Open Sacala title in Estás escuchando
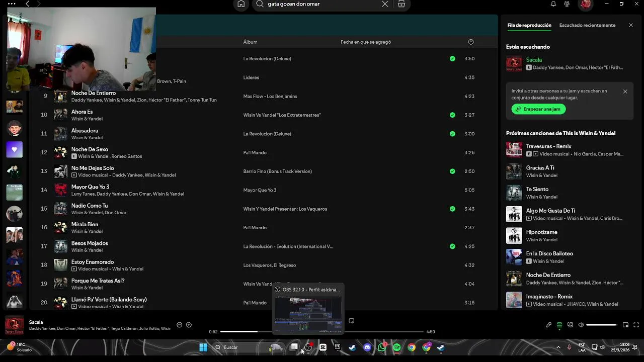The height and width of the screenshot is (362, 644). click(534, 60)
